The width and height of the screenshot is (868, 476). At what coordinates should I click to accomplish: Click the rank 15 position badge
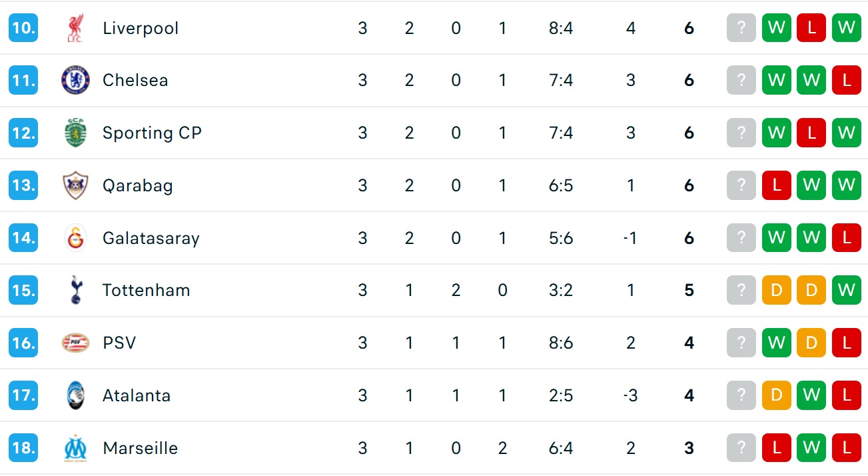point(23,290)
